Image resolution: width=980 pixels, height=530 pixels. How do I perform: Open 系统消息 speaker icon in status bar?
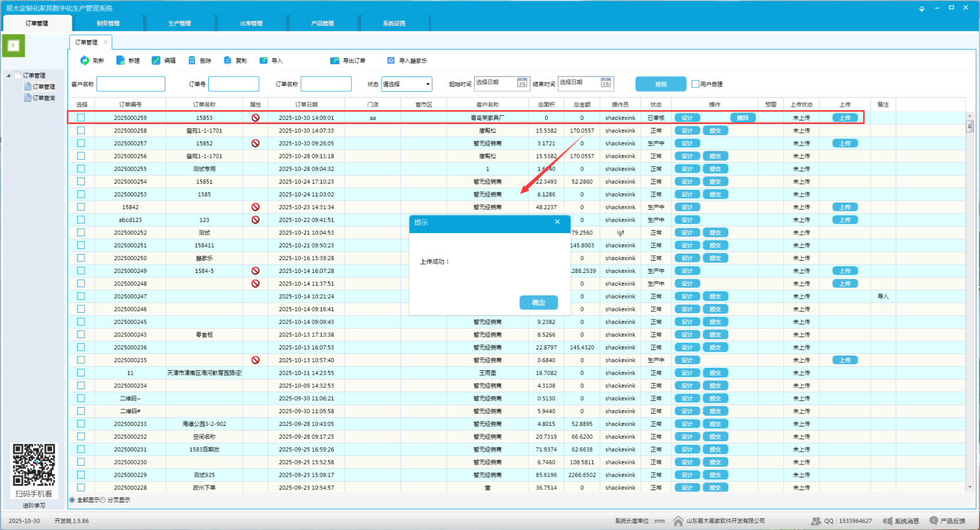point(888,521)
